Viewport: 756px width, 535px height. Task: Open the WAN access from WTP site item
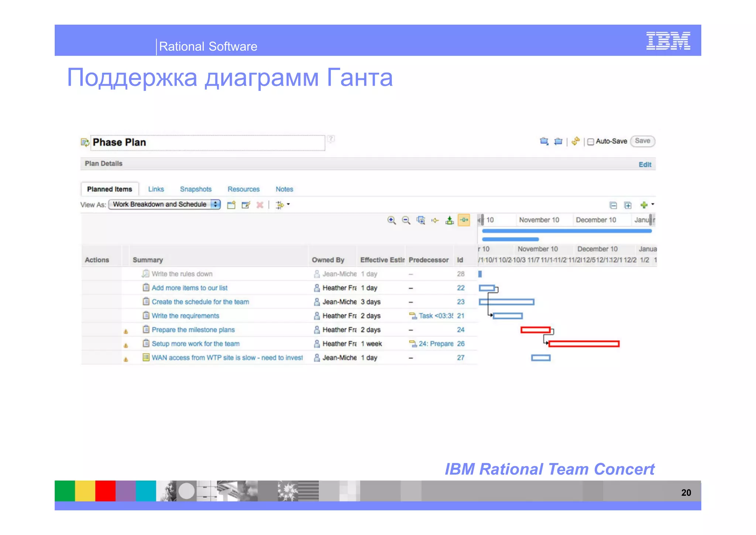[x=227, y=358]
